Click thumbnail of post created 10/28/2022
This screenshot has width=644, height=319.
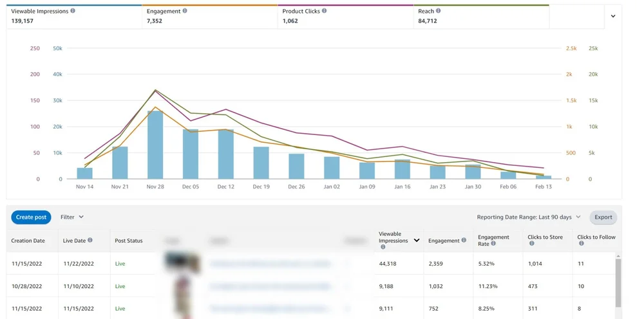coord(182,286)
